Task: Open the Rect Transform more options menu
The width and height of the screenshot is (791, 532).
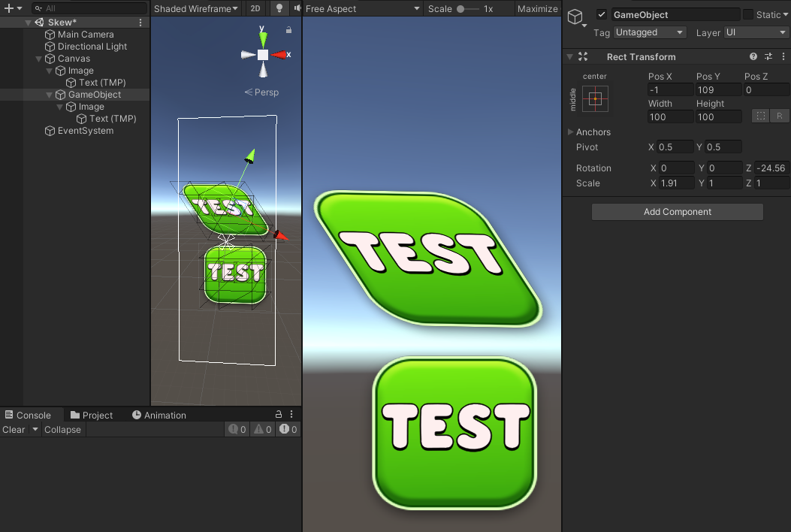Action: pyautogui.click(x=783, y=56)
